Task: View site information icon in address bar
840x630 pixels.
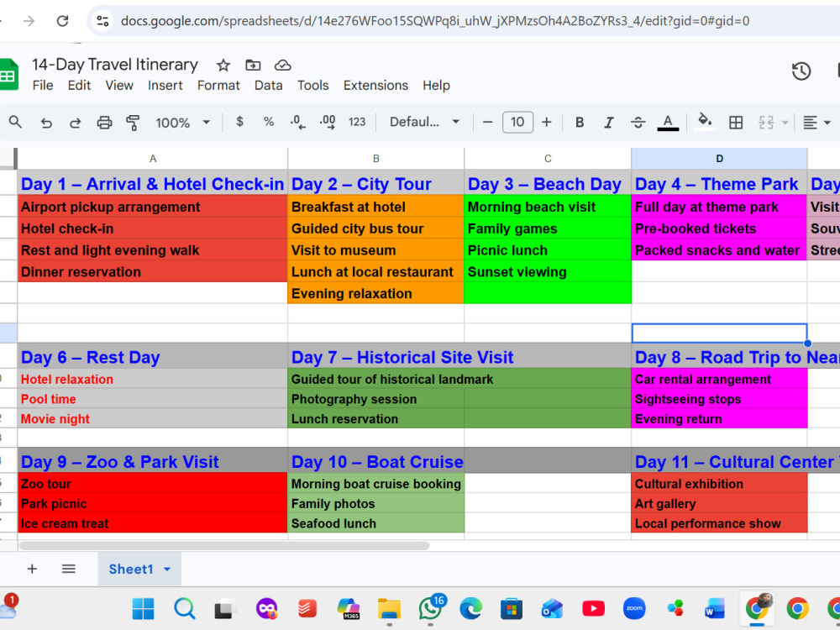Action: (x=102, y=21)
